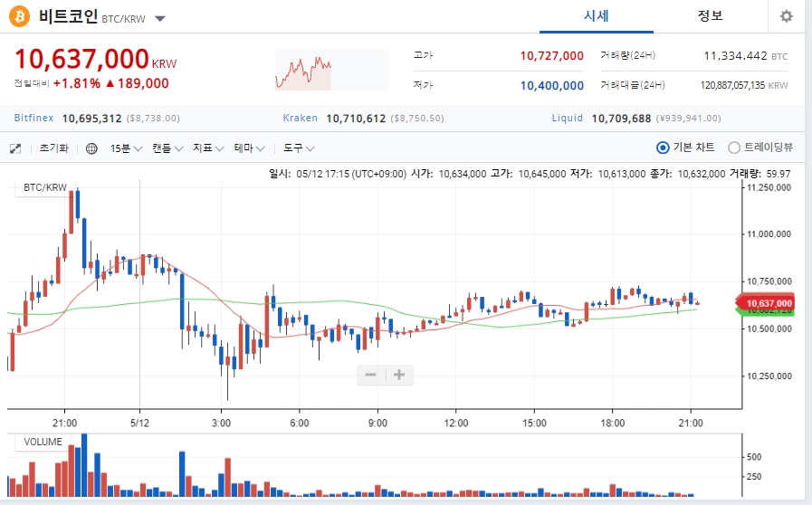Click the mini price sparkline thumbnail

click(332, 70)
